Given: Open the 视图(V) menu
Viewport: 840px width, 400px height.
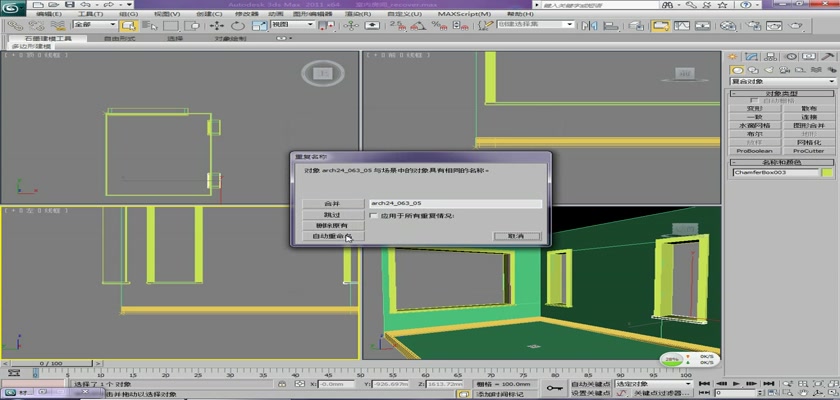Looking at the screenshot, I should 166,14.
